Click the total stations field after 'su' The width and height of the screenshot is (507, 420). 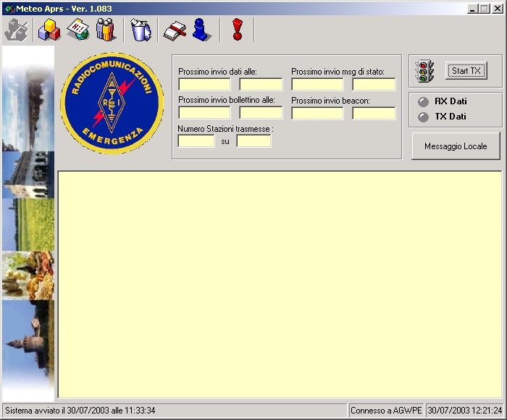(253, 141)
